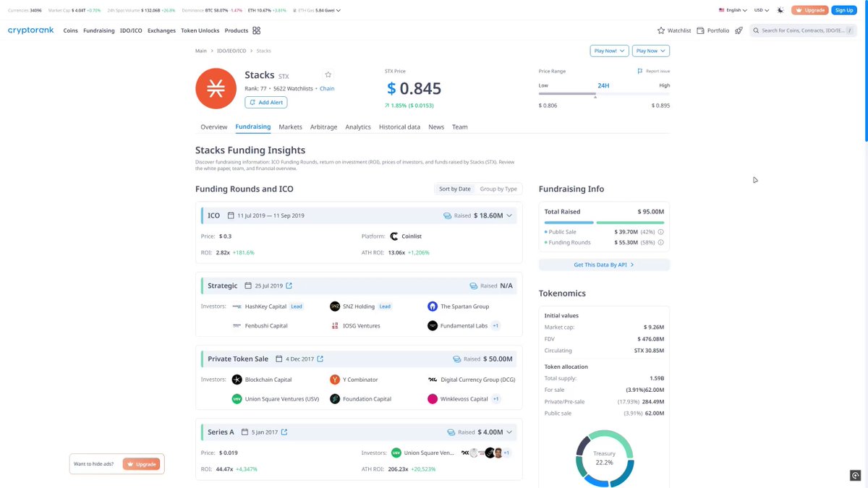Open the USD currency dropdown

tap(761, 10)
